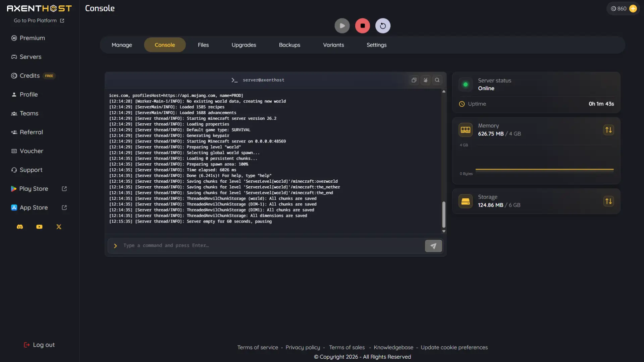Click Update cookie preferences
The height and width of the screenshot is (362, 644).
(x=454, y=348)
